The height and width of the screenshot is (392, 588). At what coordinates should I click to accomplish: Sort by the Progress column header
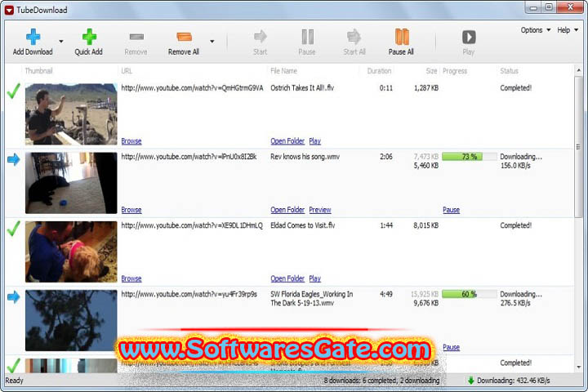pyautogui.click(x=455, y=71)
